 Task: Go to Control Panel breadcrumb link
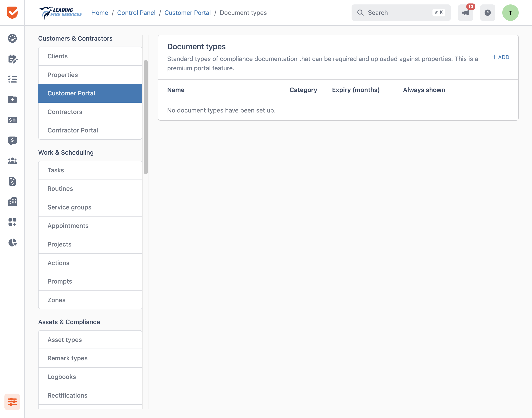point(136,13)
